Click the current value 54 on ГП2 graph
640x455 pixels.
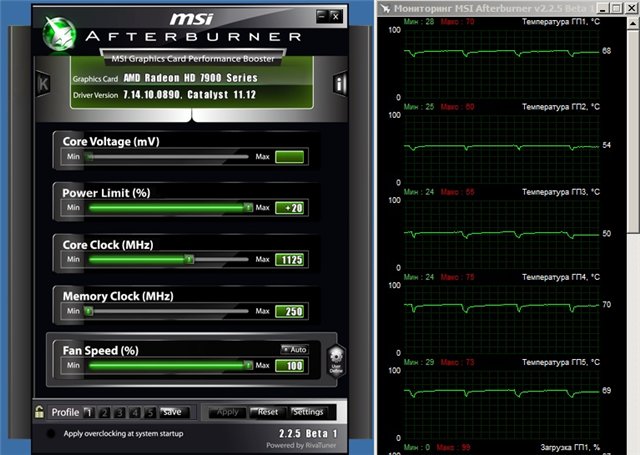[607, 145]
